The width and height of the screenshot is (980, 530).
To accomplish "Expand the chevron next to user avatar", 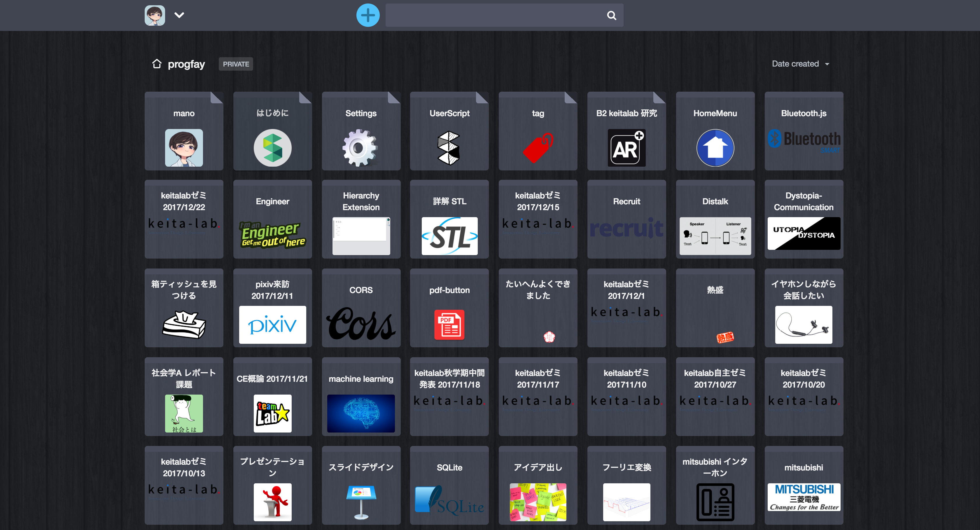I will tap(179, 15).
